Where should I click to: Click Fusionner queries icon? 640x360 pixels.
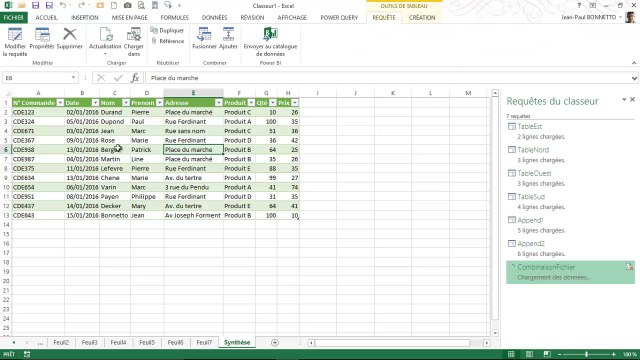tap(204, 35)
